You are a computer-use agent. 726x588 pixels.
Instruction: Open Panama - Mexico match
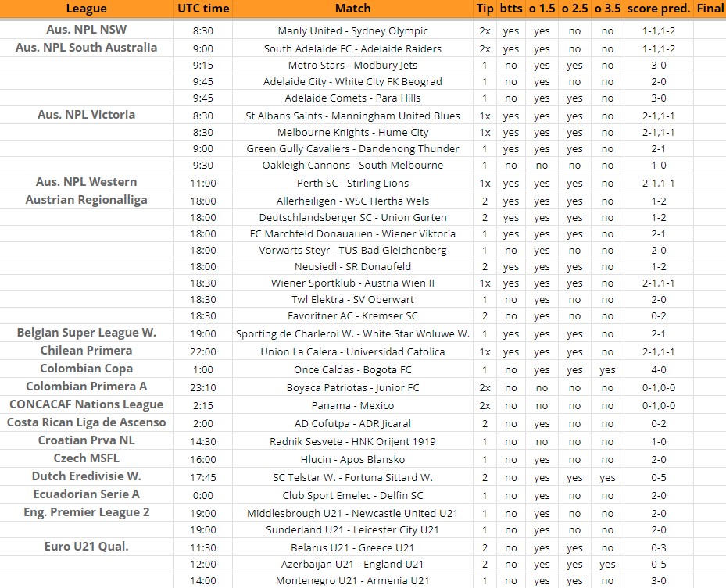[x=352, y=406]
